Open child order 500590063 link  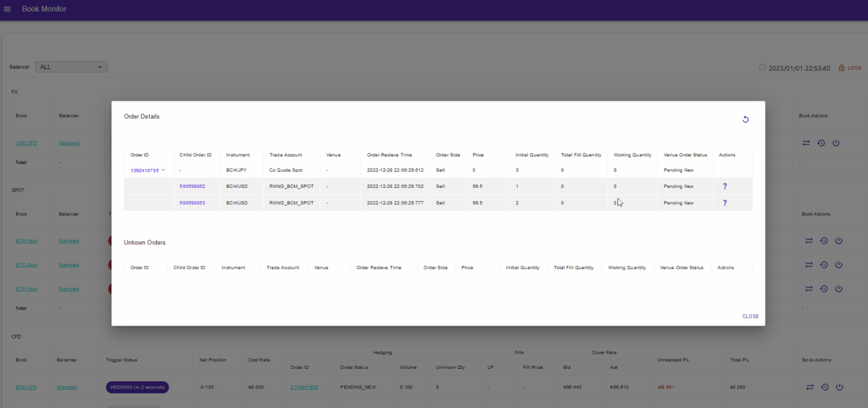192,203
